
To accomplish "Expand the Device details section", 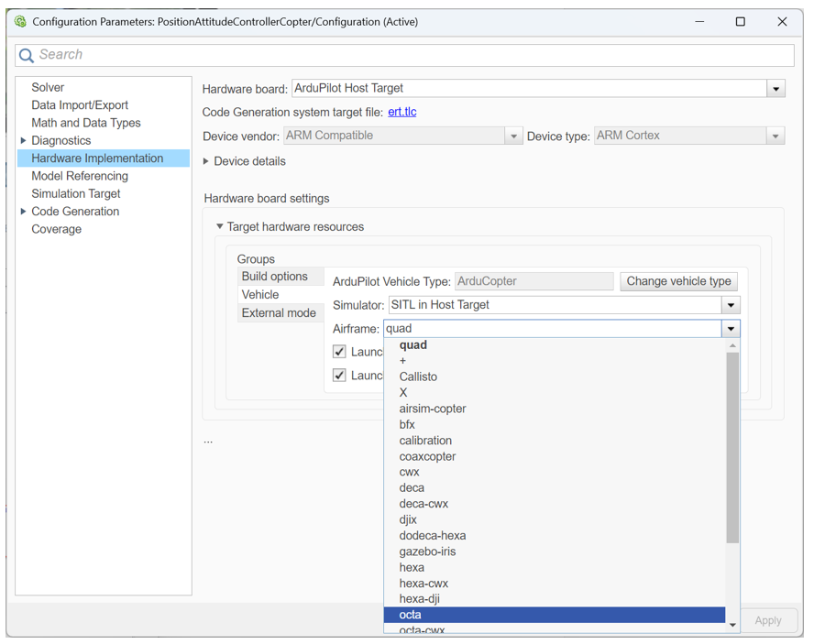I will (x=206, y=161).
